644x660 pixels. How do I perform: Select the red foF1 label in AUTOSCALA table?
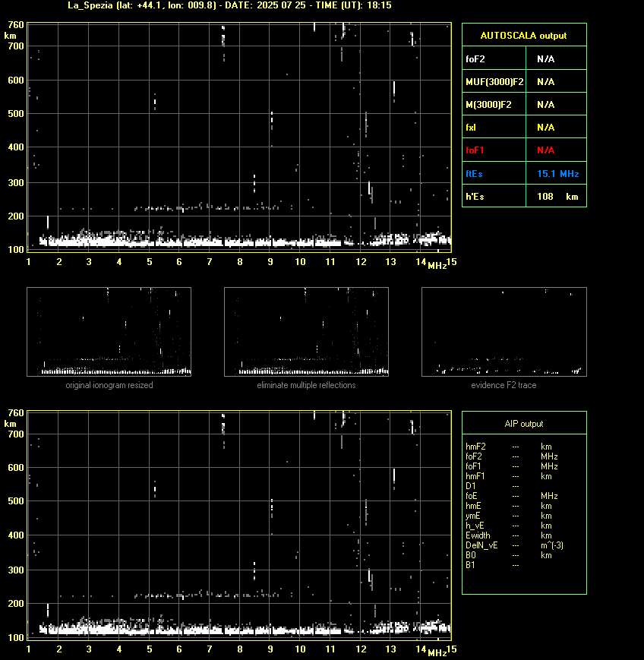[475, 150]
